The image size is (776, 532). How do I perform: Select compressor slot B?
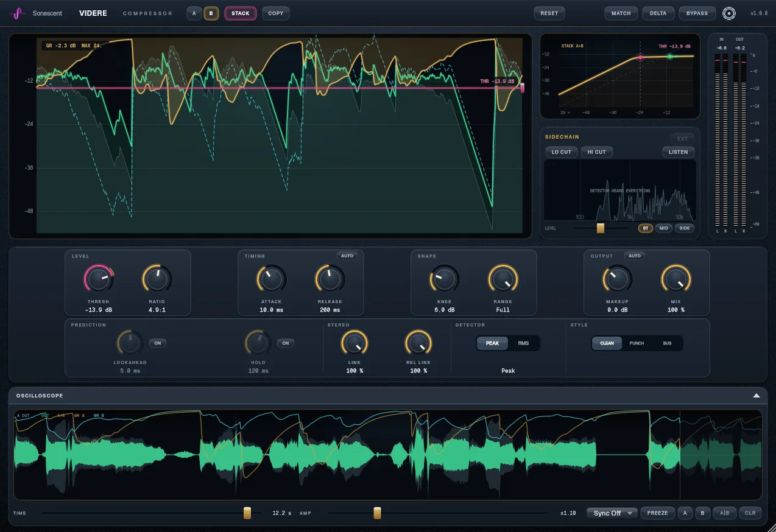(x=211, y=13)
